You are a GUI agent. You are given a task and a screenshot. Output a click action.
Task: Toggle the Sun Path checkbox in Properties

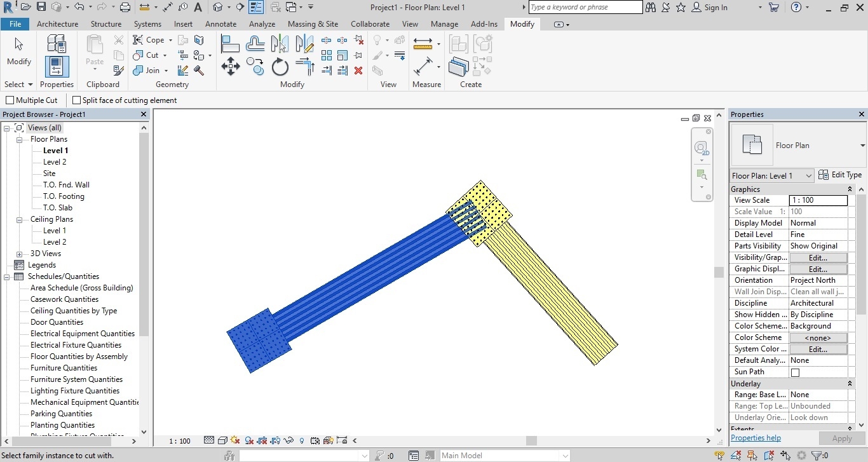pos(795,372)
